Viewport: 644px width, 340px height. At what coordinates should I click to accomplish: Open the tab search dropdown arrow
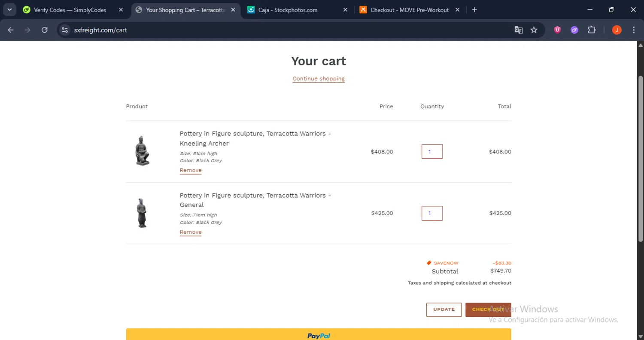(x=9, y=10)
